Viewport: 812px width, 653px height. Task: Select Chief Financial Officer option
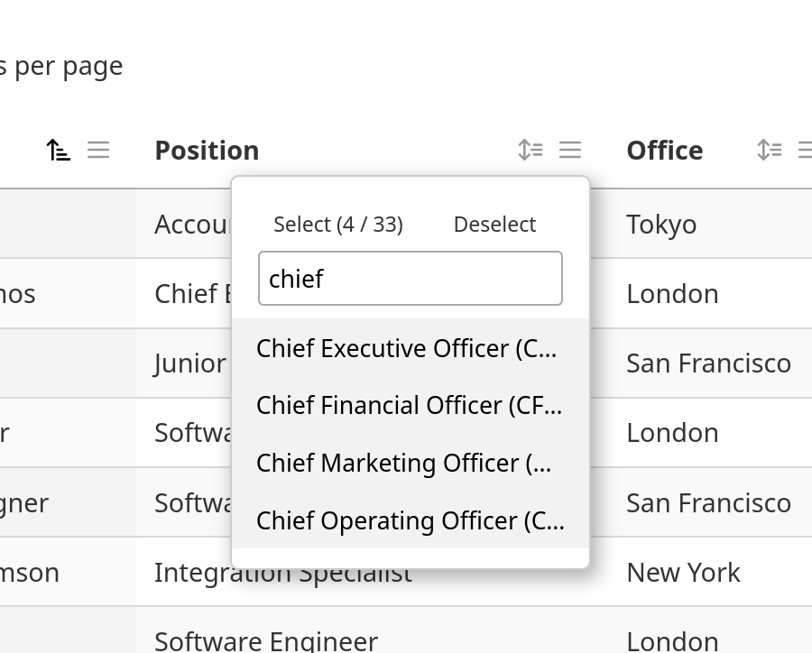click(409, 405)
